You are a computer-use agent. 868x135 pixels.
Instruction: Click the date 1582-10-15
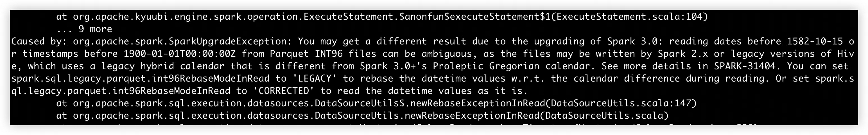(815, 42)
